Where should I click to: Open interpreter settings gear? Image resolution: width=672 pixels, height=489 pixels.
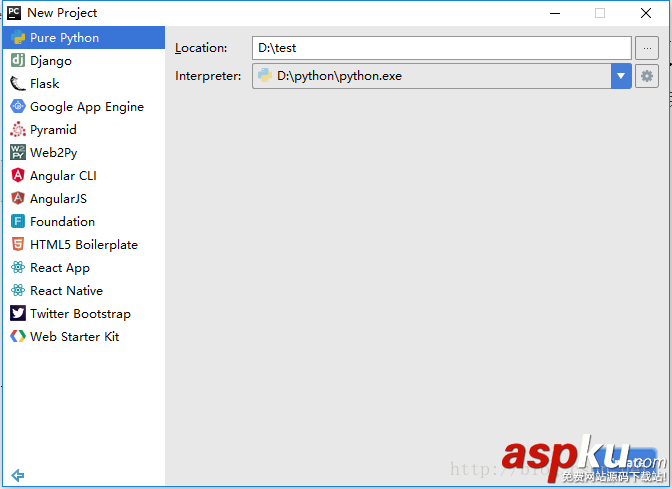(x=647, y=76)
